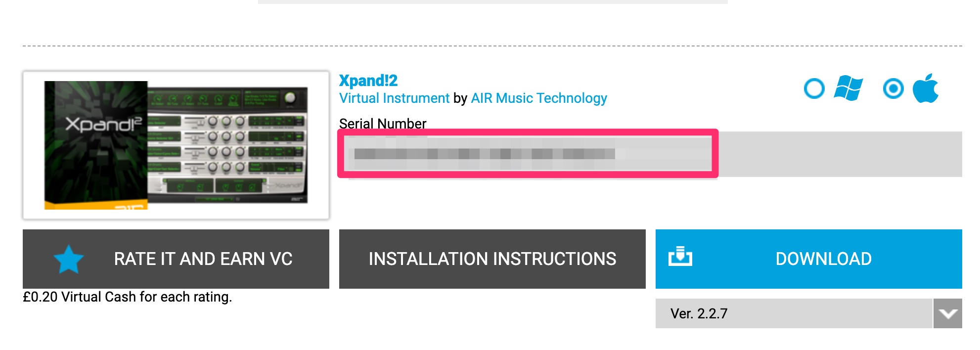The height and width of the screenshot is (350, 980).
Task: Click the Virtual Cash rating note text
Action: click(127, 297)
